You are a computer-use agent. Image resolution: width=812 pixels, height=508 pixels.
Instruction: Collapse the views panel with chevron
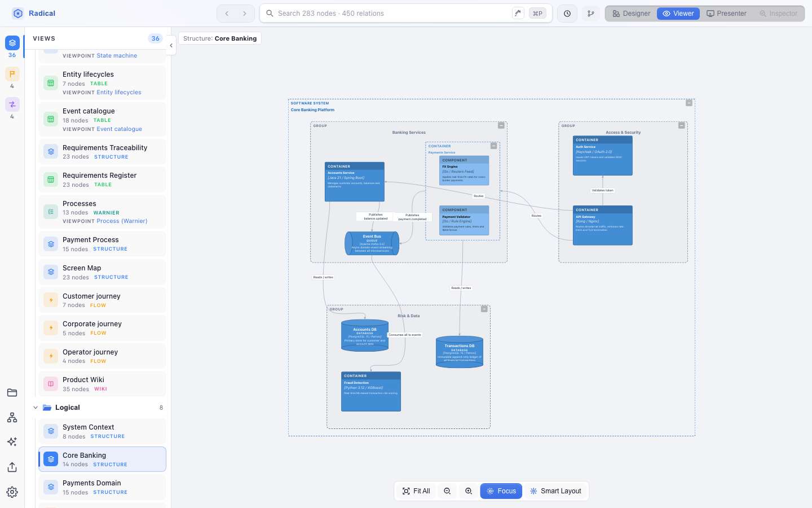[x=171, y=46]
